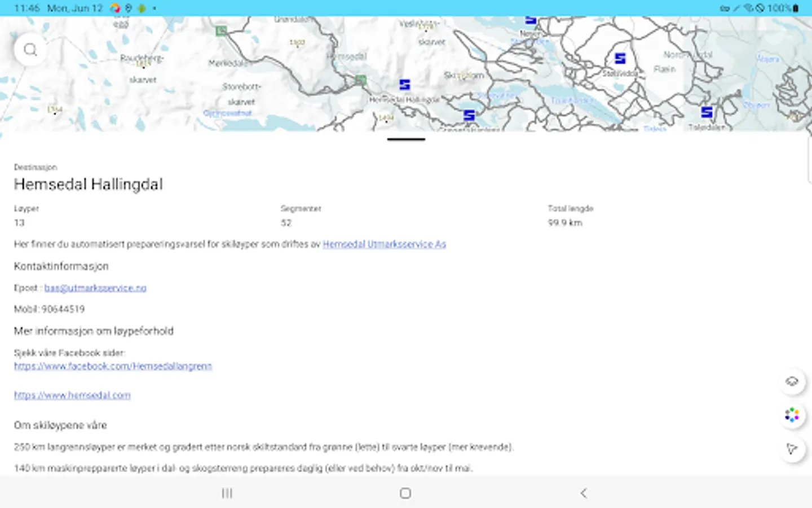
Task: Select the S marker next to the 1434 peak
Action: point(469,115)
